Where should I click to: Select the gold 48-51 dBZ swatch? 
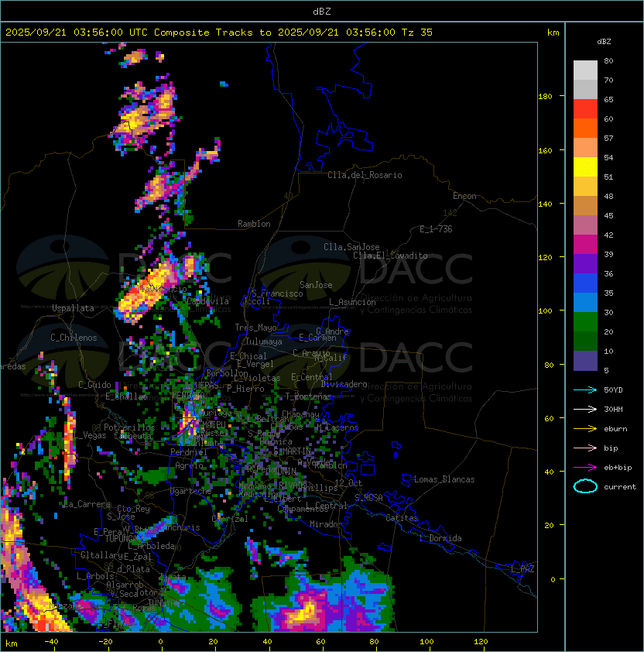[x=585, y=187]
